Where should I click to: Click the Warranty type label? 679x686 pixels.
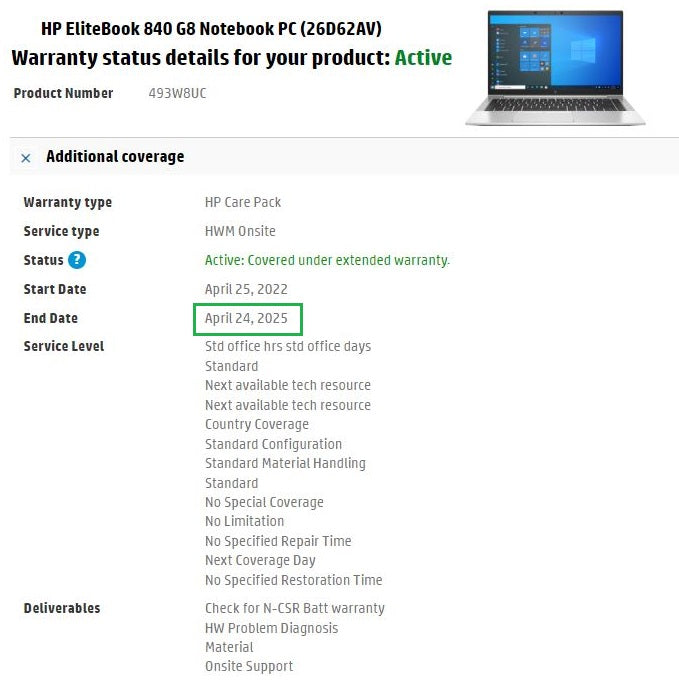pyautogui.click(x=68, y=203)
